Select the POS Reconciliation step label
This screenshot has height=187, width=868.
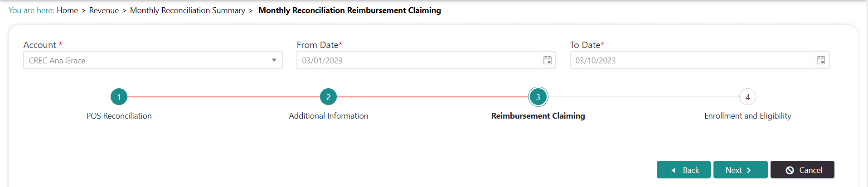(119, 116)
